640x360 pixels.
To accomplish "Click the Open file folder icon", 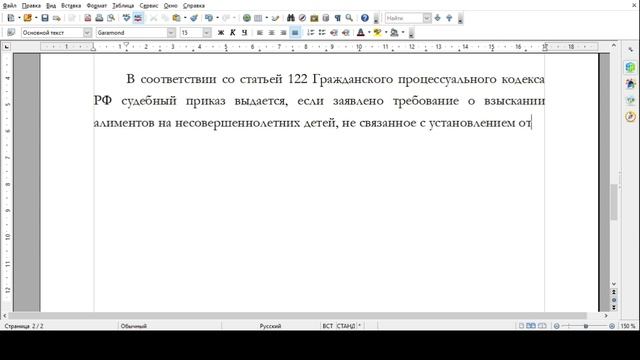I will (27, 18).
